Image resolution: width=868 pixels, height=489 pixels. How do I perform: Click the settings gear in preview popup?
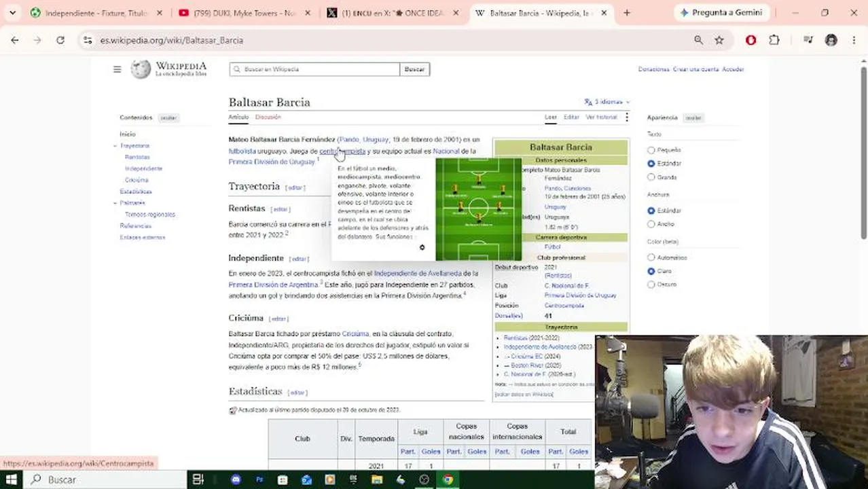click(x=422, y=247)
